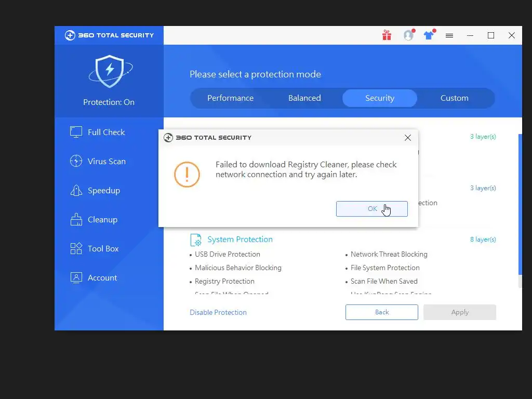532x399 pixels.
Task: Click the System Protection heading
Action: (x=240, y=239)
